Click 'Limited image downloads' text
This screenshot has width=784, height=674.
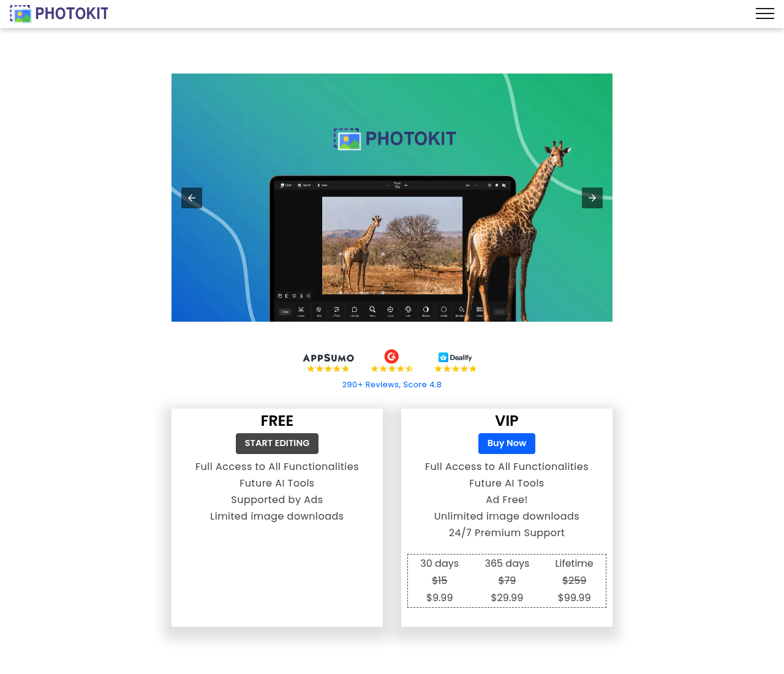coord(277,516)
